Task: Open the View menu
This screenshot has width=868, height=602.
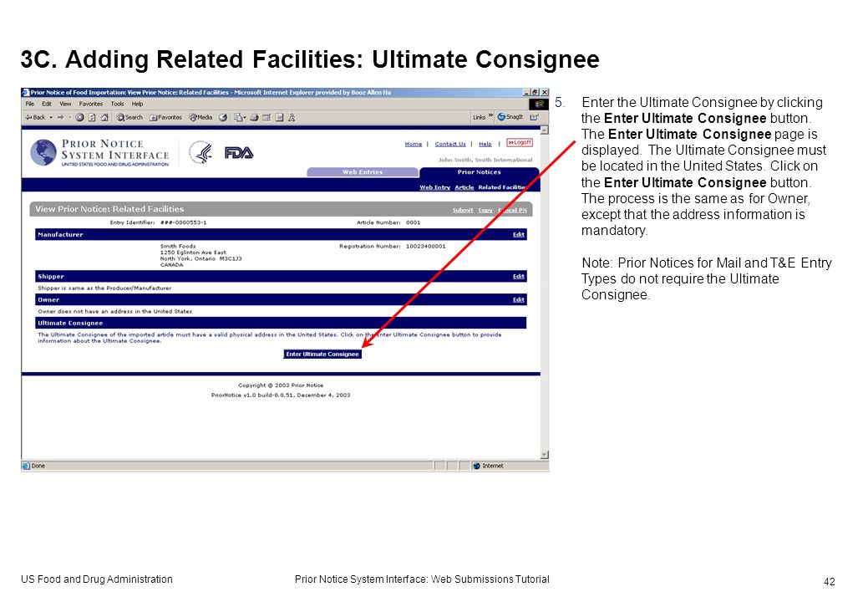Action: (x=65, y=104)
